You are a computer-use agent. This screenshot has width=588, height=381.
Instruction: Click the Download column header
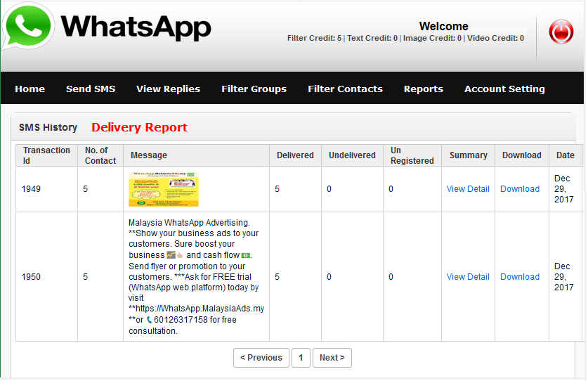click(x=522, y=155)
